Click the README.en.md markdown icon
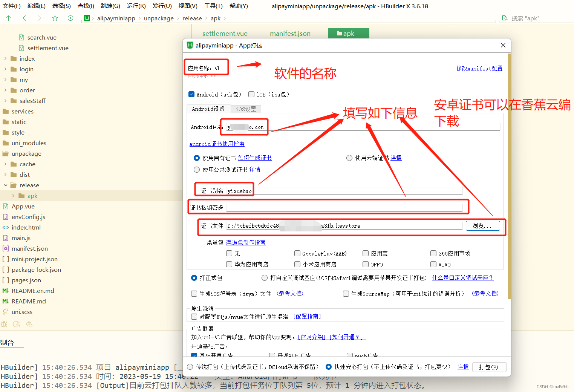 6,291
